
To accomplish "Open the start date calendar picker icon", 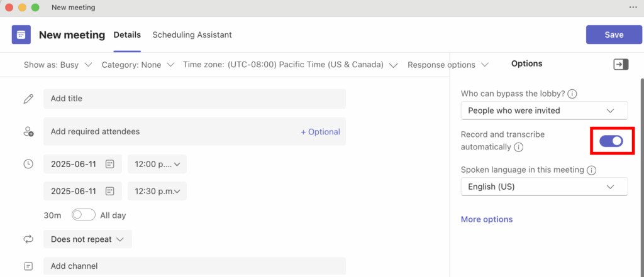I will [109, 164].
